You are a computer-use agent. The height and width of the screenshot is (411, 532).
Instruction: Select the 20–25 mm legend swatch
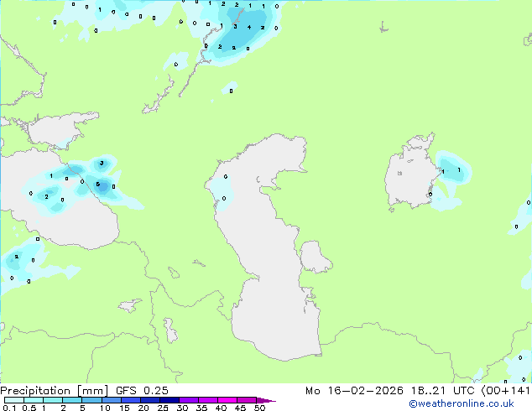[149, 400]
